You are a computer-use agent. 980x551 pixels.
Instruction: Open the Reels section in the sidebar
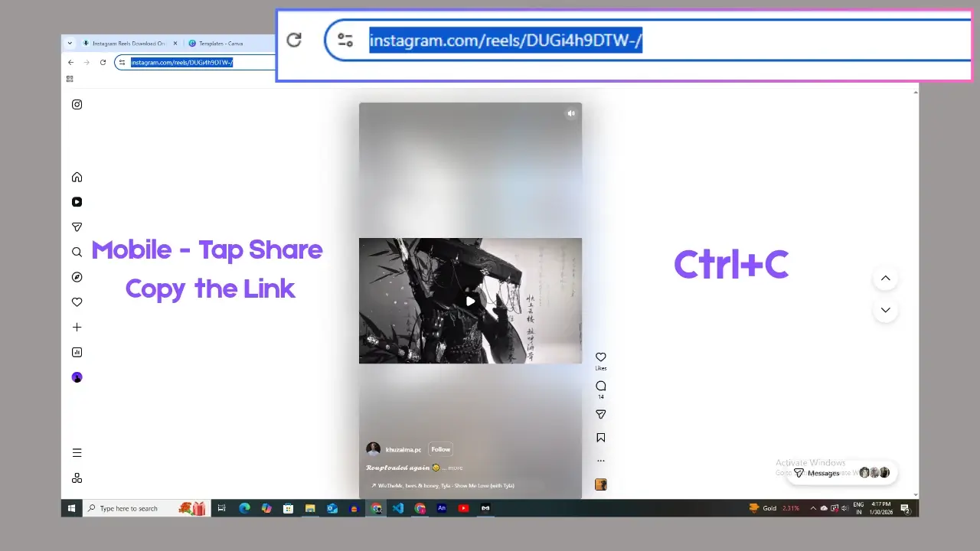click(77, 202)
